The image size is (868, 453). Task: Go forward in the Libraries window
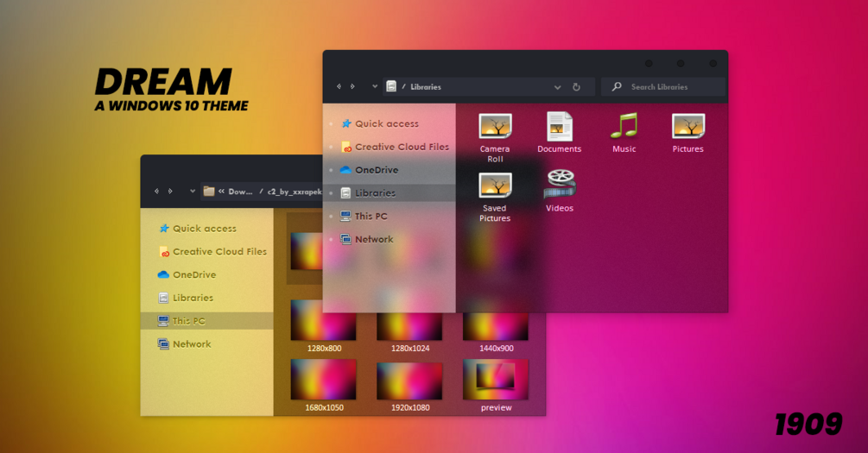pyautogui.click(x=352, y=86)
